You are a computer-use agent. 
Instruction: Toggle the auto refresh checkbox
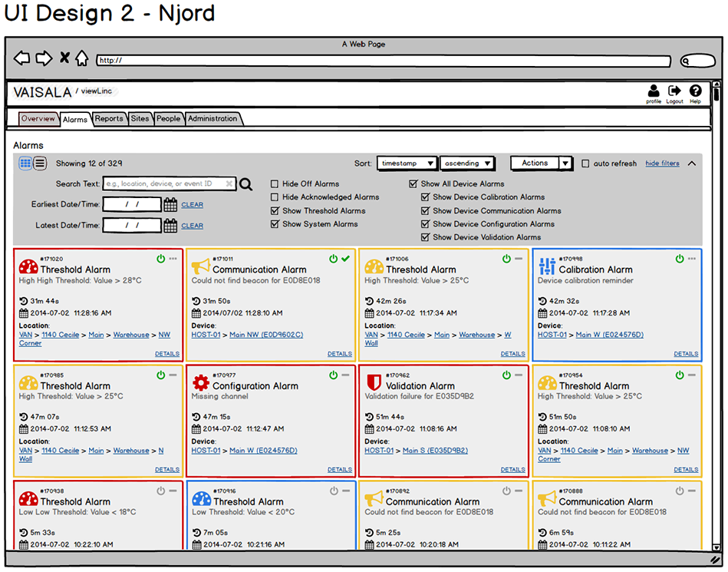click(x=586, y=164)
